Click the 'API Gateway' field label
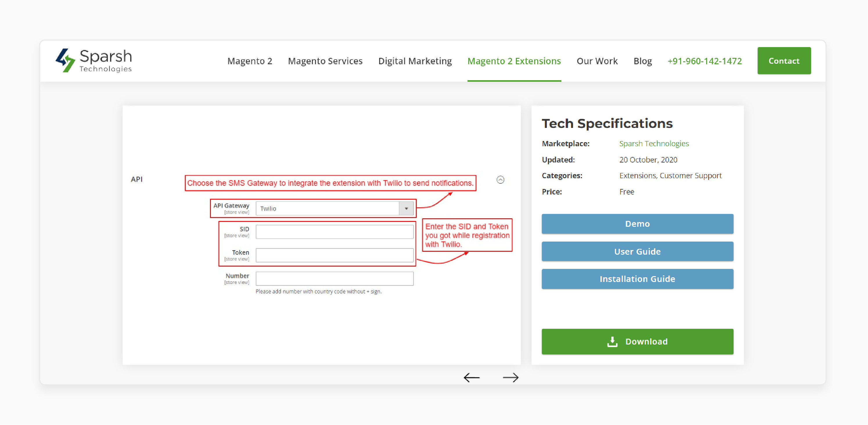 point(231,206)
